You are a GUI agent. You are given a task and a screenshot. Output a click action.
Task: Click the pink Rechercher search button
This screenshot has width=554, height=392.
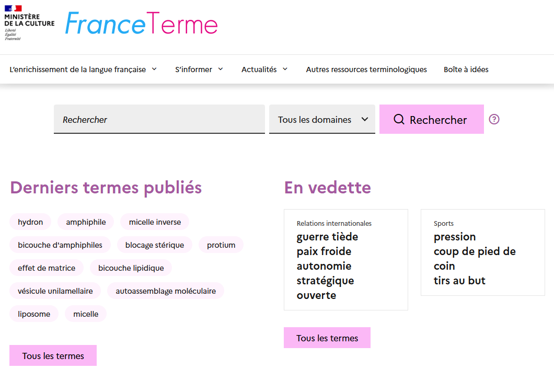(x=431, y=119)
